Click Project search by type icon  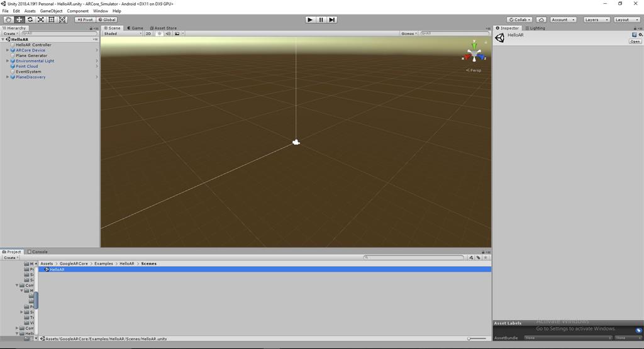[471, 257]
